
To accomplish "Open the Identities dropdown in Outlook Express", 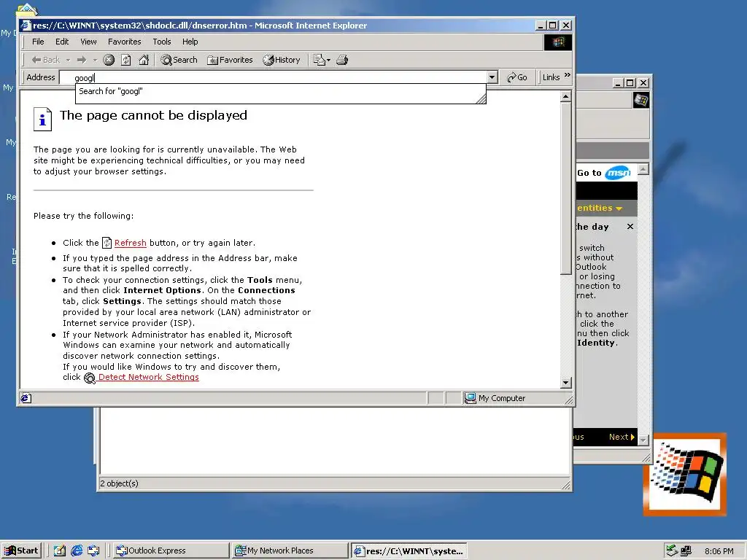I will (x=600, y=208).
